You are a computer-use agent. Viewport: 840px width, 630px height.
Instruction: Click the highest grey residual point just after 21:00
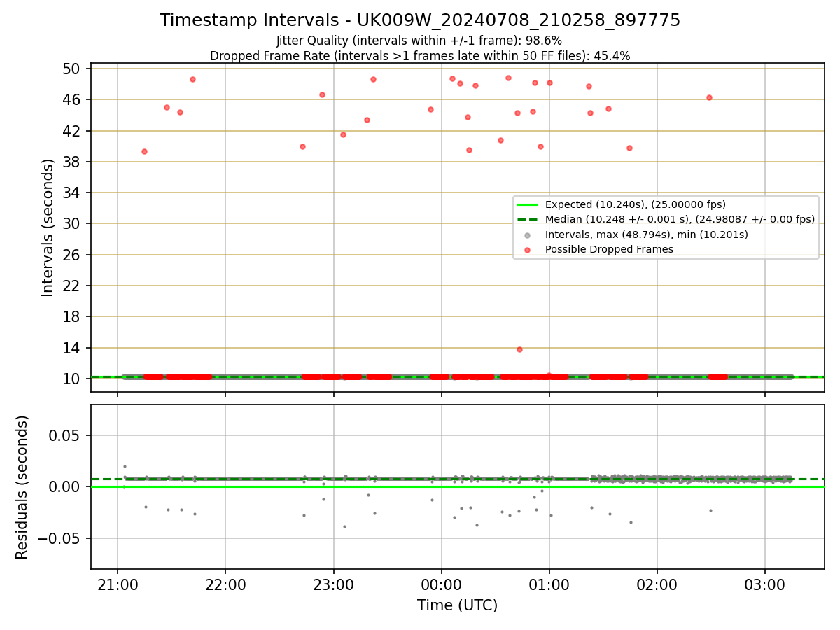click(x=125, y=466)
